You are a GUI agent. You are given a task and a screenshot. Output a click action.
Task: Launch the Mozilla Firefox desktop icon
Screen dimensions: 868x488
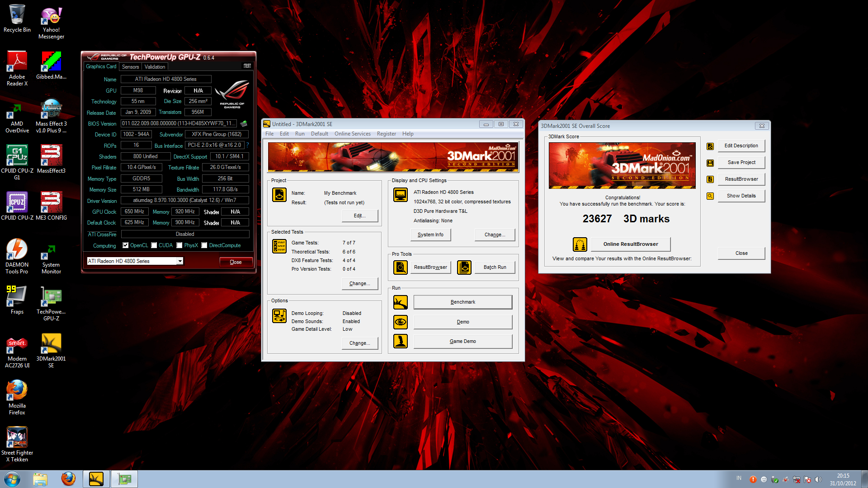pyautogui.click(x=17, y=398)
